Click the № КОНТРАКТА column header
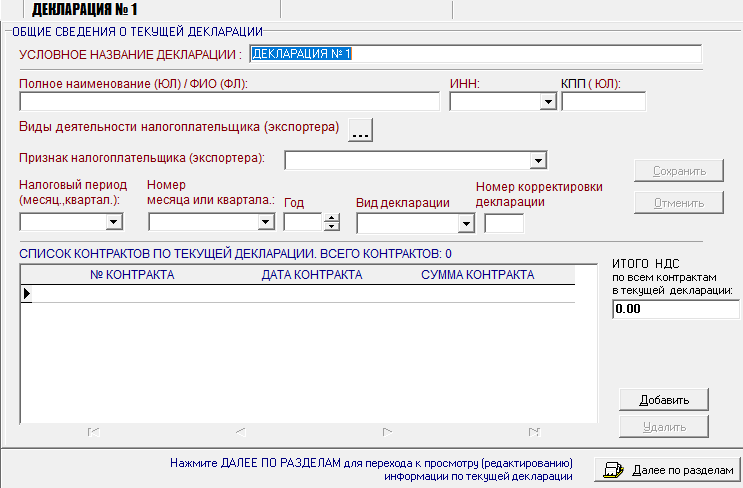Image resolution: width=743 pixels, height=488 pixels. click(x=132, y=274)
